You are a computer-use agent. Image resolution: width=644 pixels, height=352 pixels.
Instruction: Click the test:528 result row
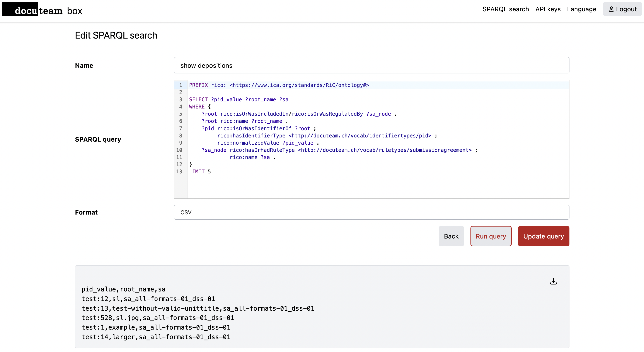tap(158, 318)
